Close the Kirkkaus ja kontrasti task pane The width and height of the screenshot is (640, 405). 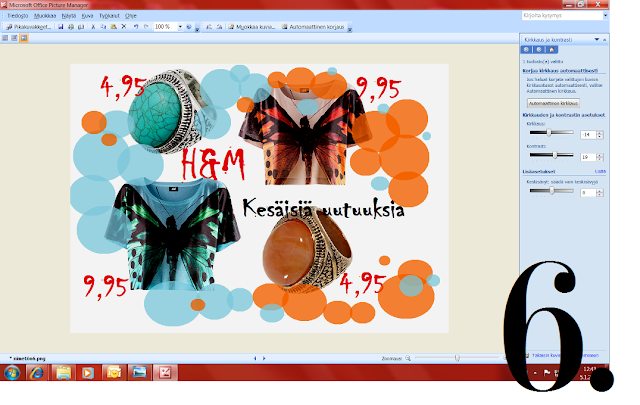click(x=604, y=40)
